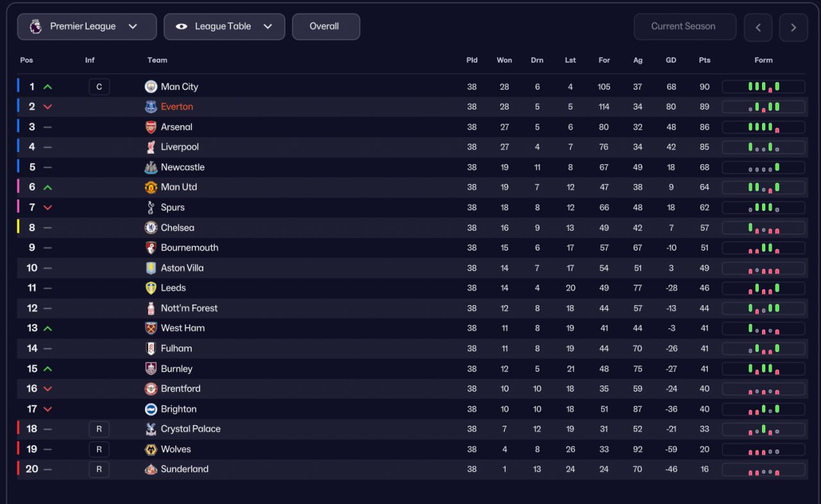Click the Chelsea club crest

coord(151,228)
